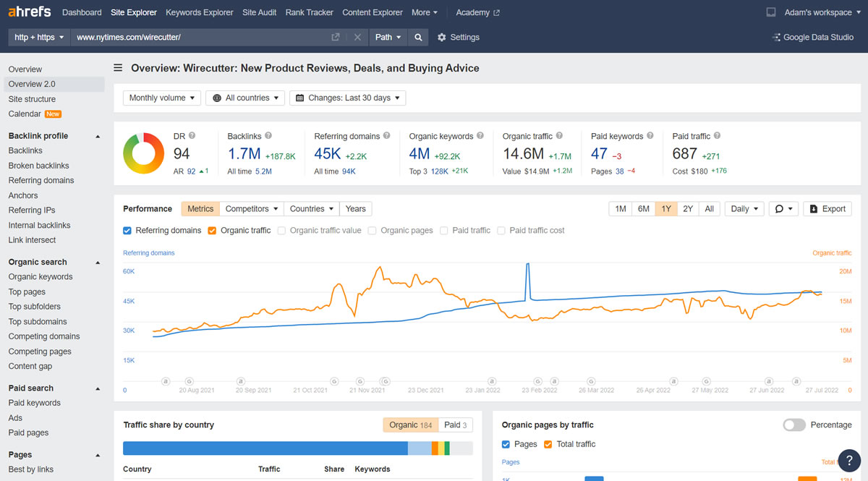The height and width of the screenshot is (481, 868).
Task: Go to Keywords Explorer
Action: pos(200,12)
